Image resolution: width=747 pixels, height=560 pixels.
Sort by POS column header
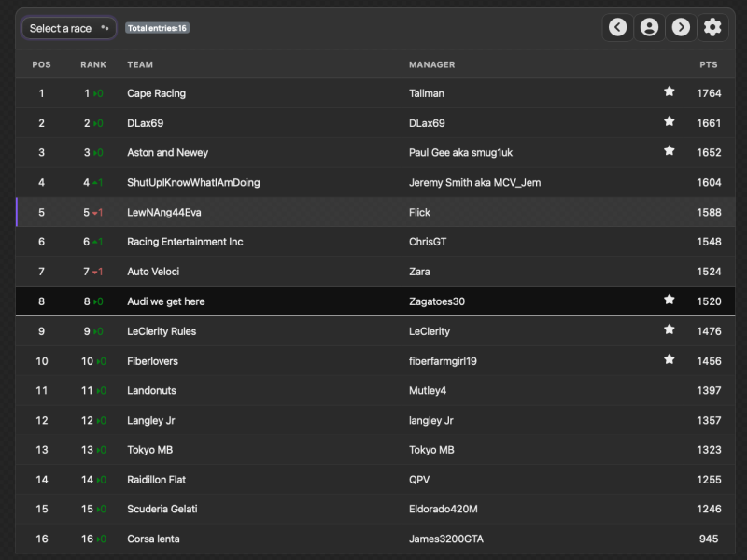click(41, 64)
